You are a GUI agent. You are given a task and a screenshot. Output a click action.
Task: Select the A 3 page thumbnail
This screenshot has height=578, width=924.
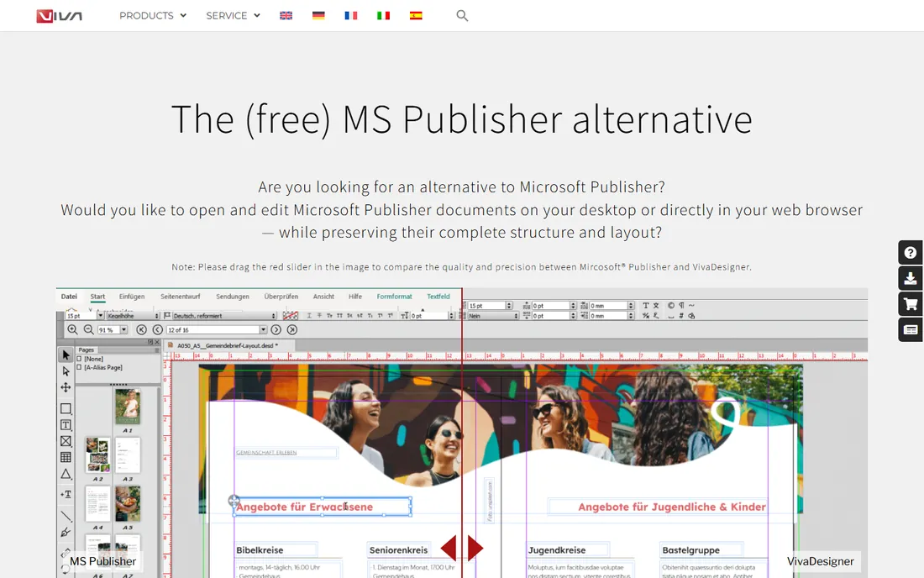click(x=128, y=455)
